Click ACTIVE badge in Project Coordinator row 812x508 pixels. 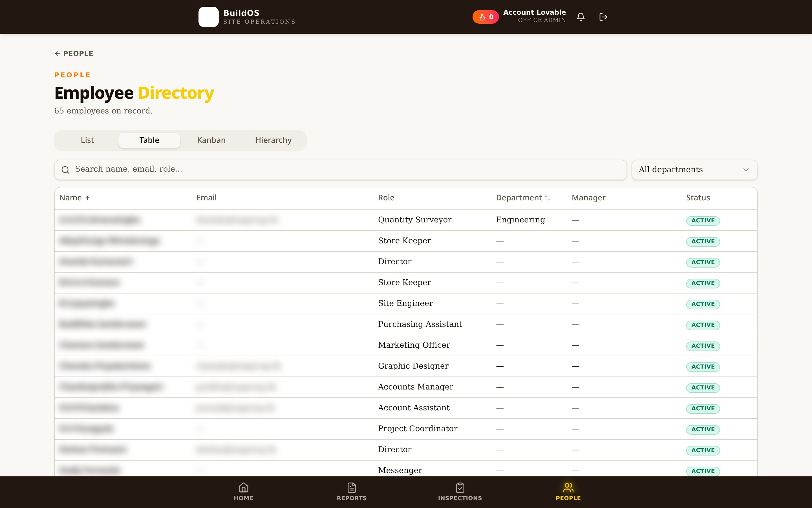[x=703, y=429]
